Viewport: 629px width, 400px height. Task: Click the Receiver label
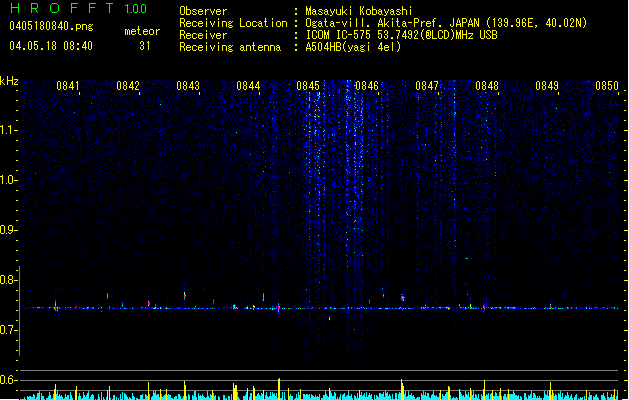click(x=203, y=35)
